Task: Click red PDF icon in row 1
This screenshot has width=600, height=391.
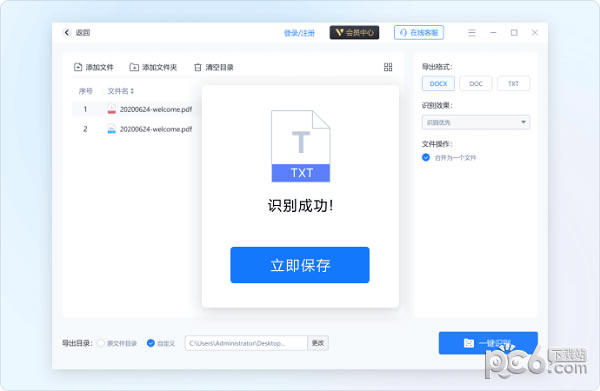Action: click(x=111, y=109)
